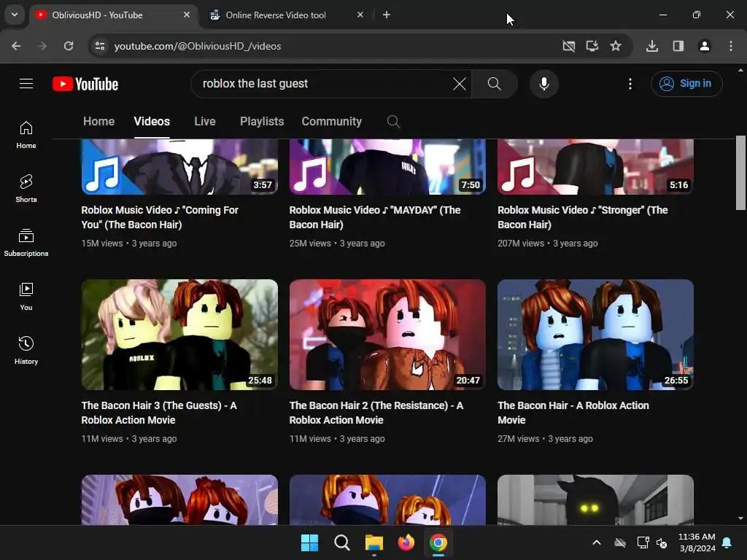Install app icon in address bar
Viewport: 747px width, 560px height.
592,46
